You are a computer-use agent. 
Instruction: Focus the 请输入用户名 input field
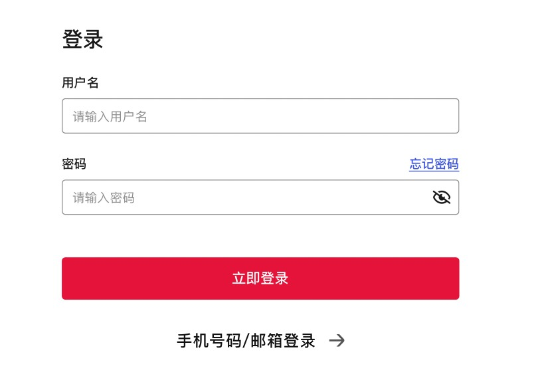point(260,116)
